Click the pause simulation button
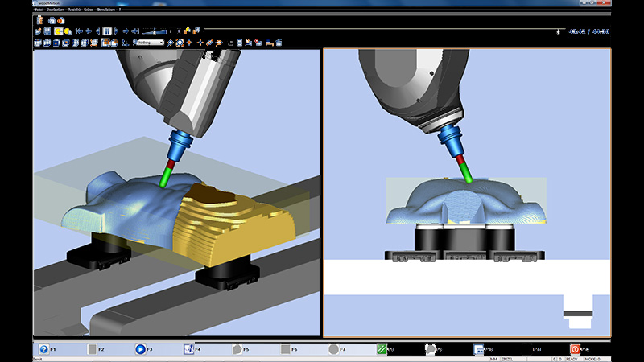The image size is (644, 362). pos(107,31)
